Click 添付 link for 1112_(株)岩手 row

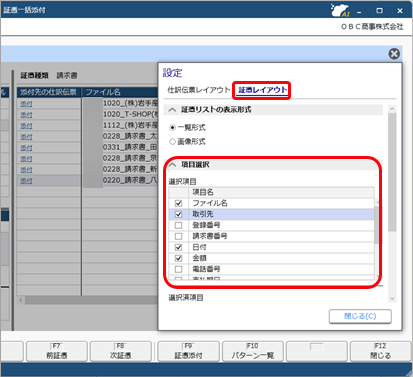tap(26, 126)
